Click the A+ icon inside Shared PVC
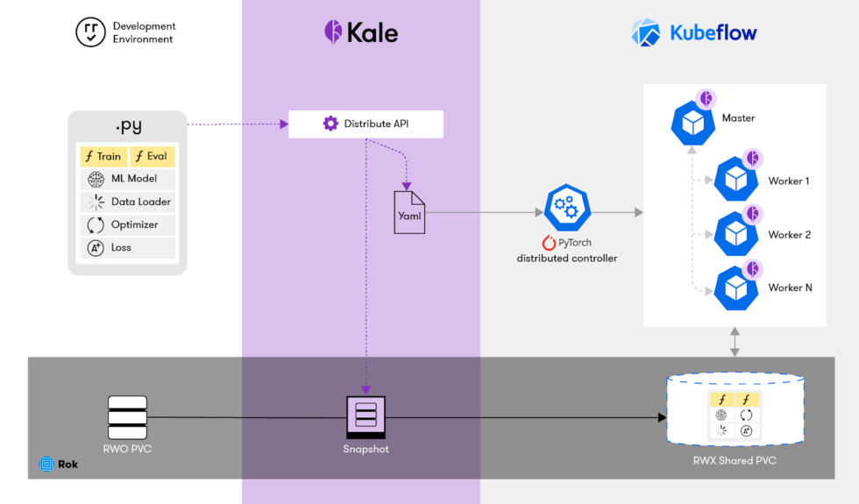Screen dimensions: 859x504 (746, 431)
